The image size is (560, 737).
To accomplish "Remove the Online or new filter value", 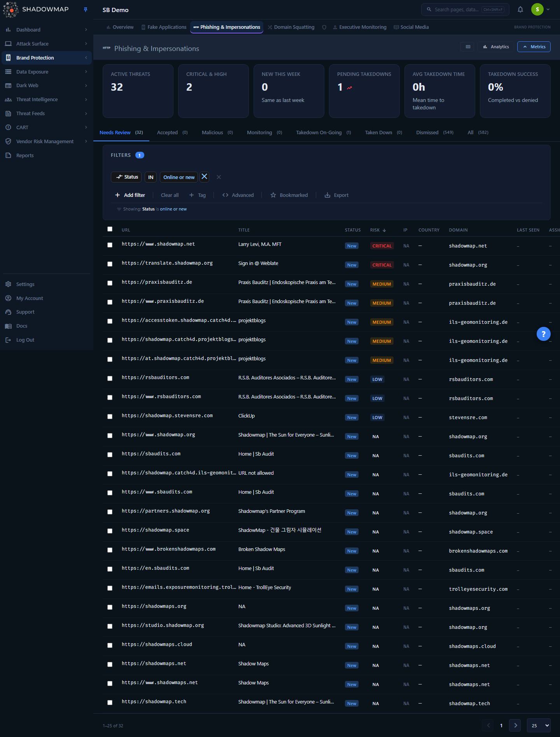I will (x=204, y=177).
